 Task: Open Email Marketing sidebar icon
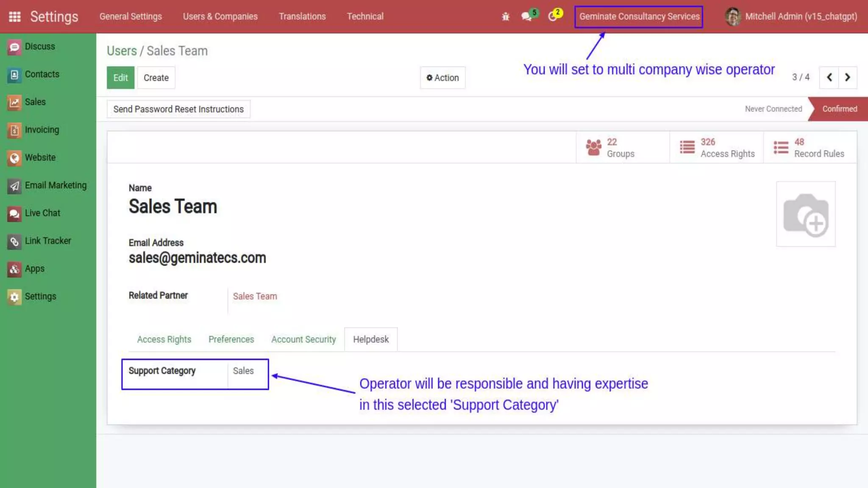14,186
